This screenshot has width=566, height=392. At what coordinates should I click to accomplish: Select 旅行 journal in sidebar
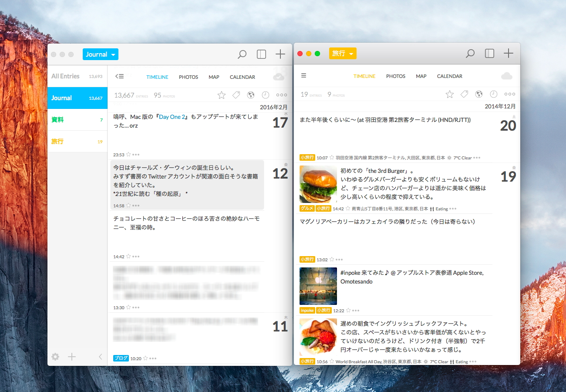click(x=77, y=142)
